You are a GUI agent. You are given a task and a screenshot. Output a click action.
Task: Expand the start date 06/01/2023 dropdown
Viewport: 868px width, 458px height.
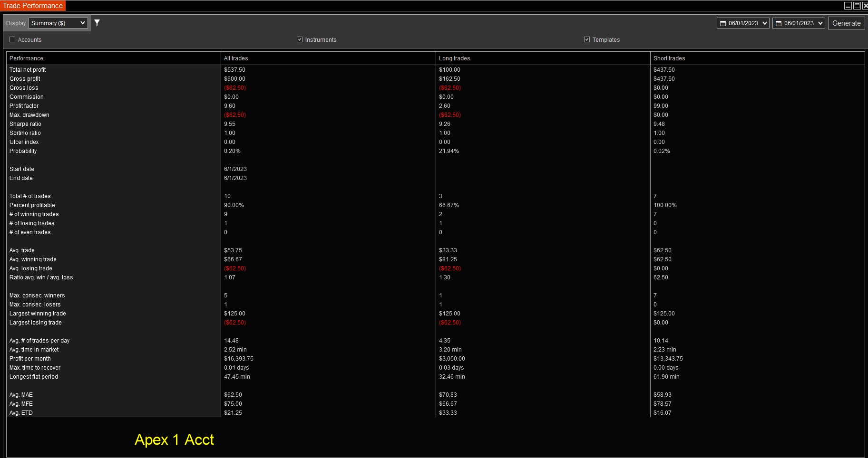pos(765,23)
